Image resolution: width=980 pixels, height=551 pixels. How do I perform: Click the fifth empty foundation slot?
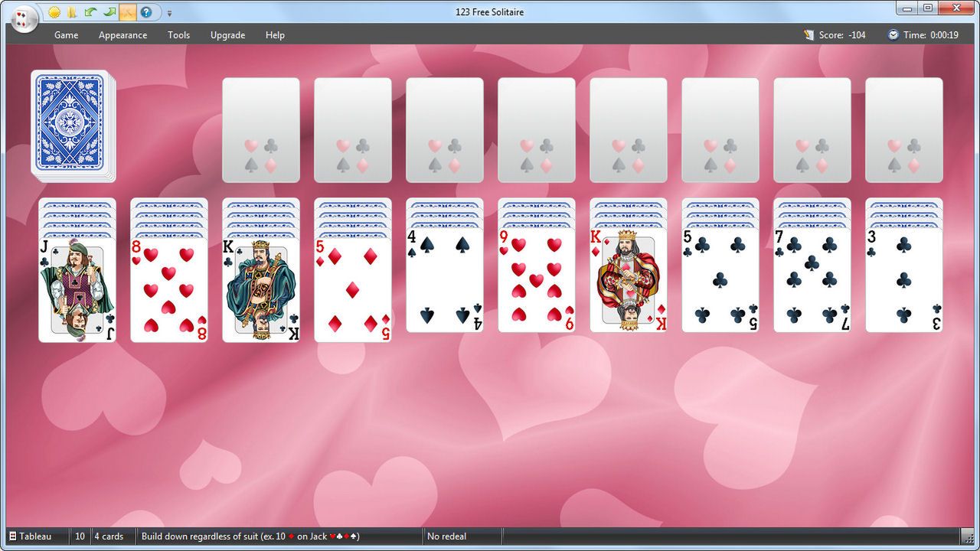(629, 130)
